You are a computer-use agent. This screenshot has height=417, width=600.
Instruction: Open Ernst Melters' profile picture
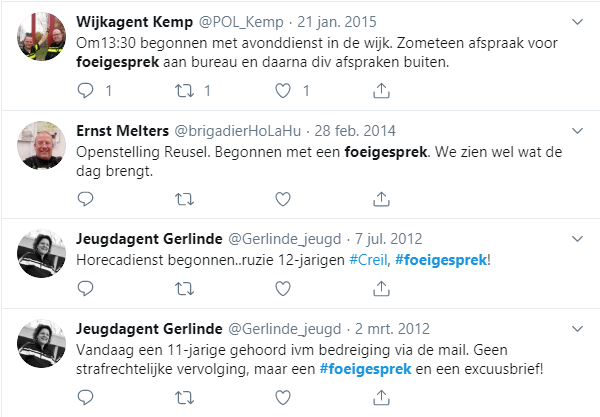(x=41, y=145)
